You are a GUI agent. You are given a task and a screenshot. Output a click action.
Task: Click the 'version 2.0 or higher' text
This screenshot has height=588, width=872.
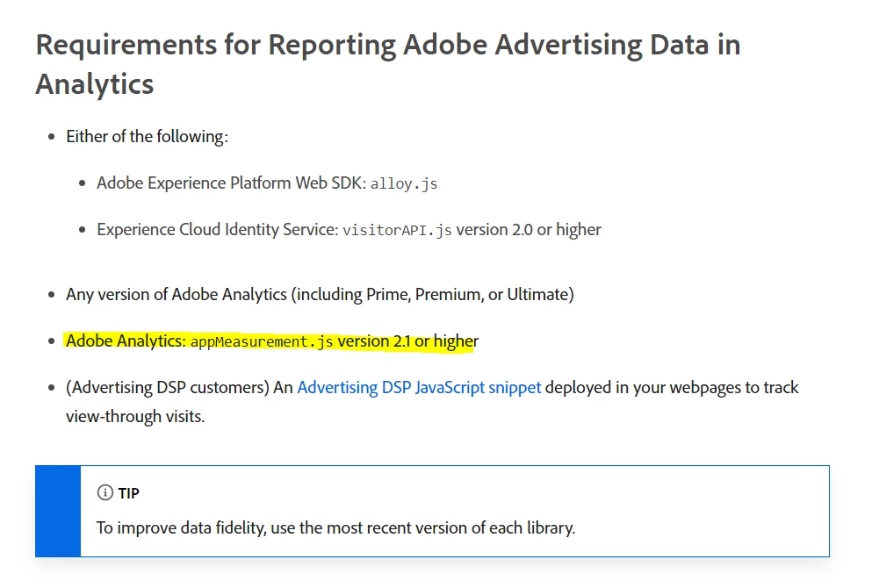coord(529,229)
